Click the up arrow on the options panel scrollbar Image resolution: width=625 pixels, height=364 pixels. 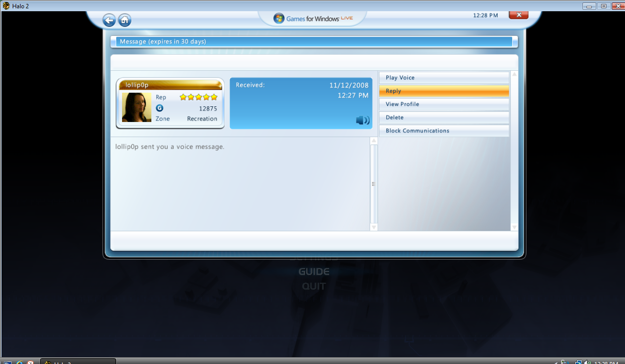pos(513,74)
